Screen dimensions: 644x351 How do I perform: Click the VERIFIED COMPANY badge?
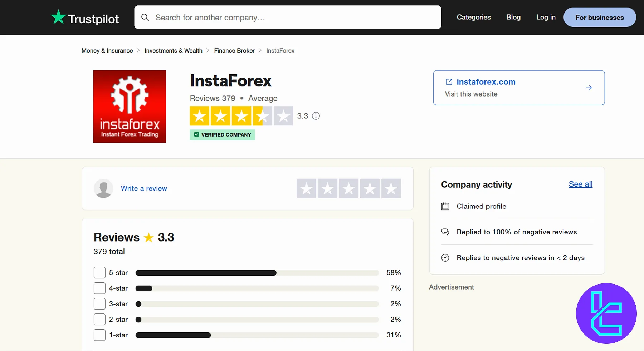pos(222,135)
